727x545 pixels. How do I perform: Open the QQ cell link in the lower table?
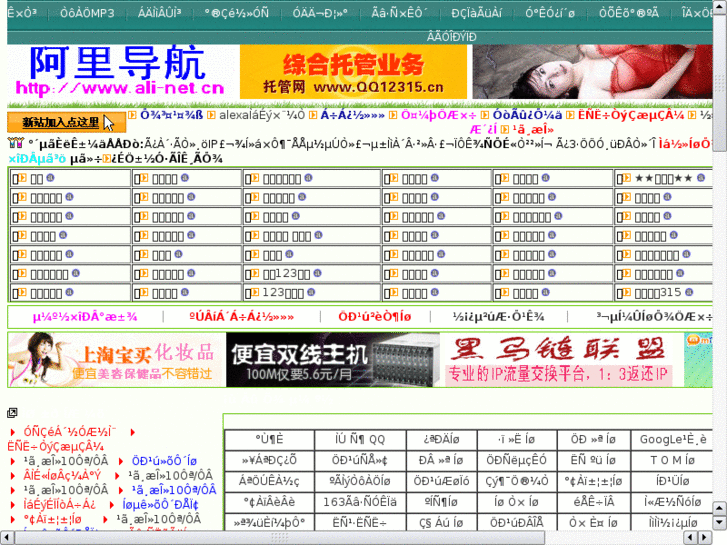pyautogui.click(x=360, y=439)
